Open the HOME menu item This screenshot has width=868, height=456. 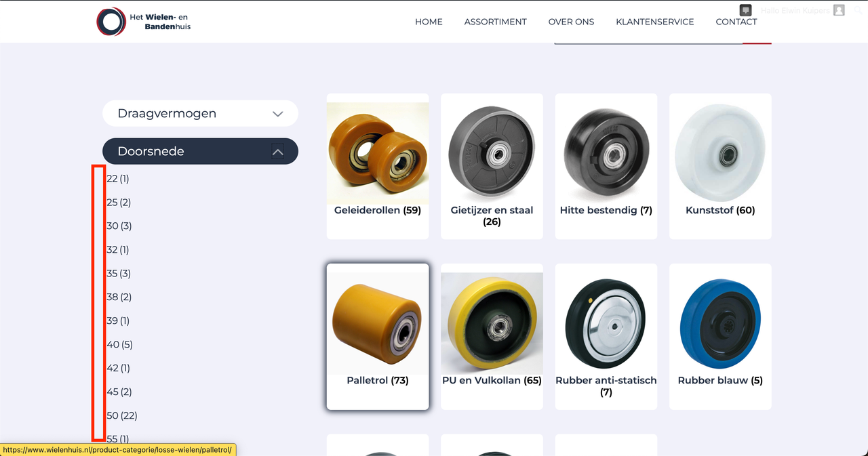click(429, 22)
